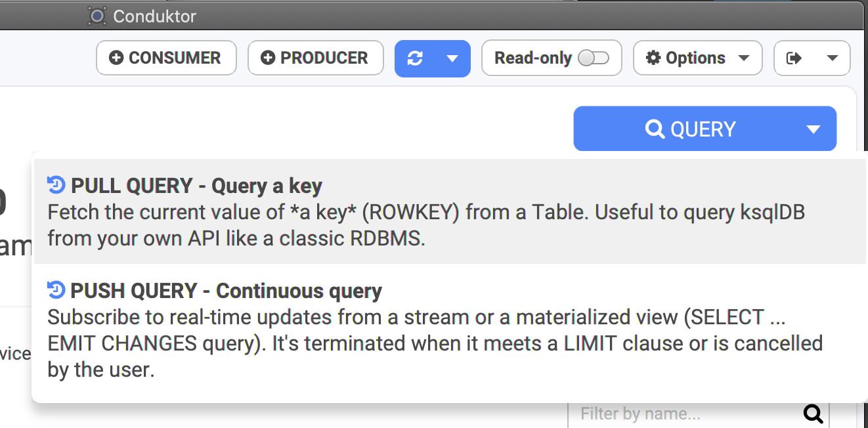Click the history icon beside PUSH QUERY
Image resolution: width=868 pixels, height=428 pixels.
[x=56, y=290]
